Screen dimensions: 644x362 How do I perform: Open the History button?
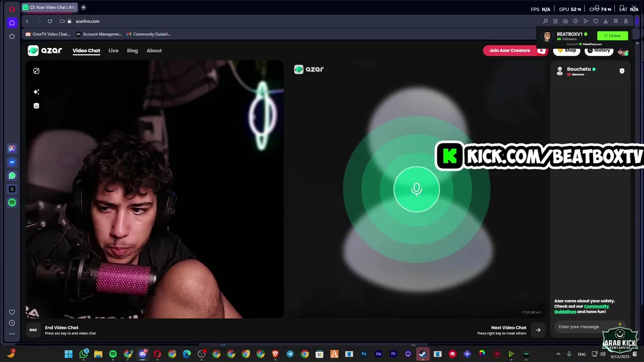tap(599, 50)
